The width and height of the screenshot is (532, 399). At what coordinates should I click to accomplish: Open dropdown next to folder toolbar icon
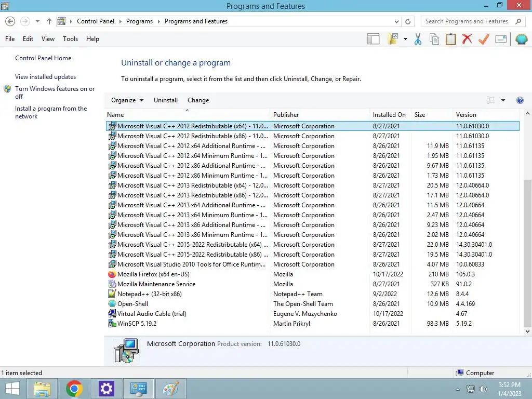(x=405, y=39)
